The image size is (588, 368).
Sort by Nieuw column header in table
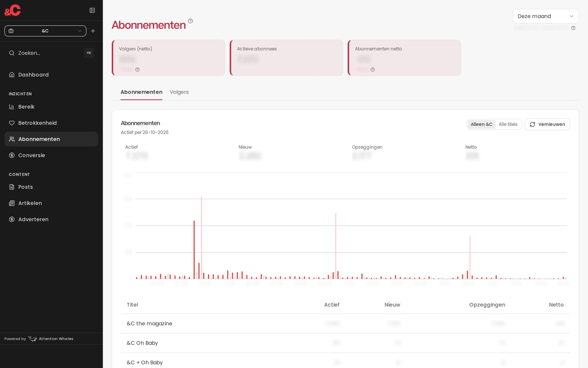pyautogui.click(x=392, y=305)
